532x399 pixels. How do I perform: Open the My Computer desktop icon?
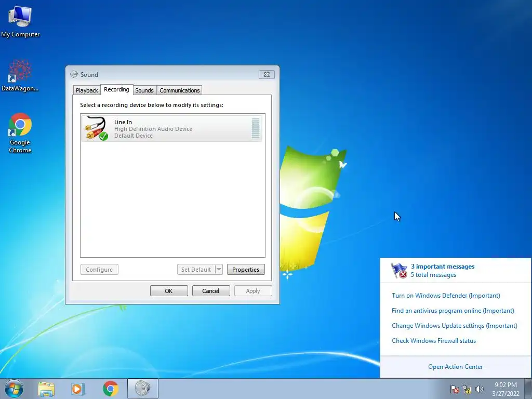point(20,21)
